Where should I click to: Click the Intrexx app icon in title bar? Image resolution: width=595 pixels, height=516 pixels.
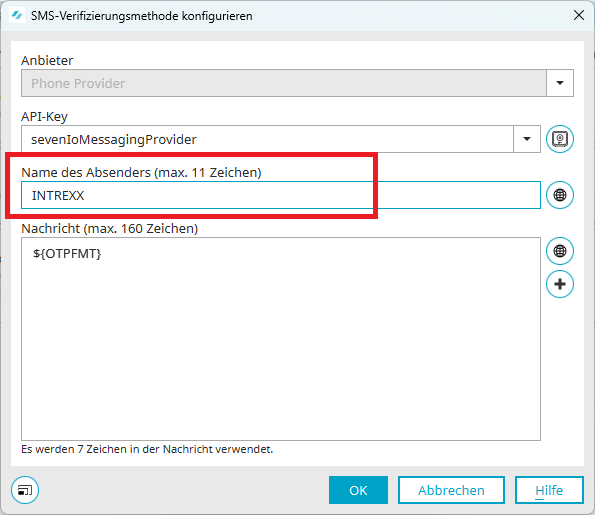(x=17, y=16)
